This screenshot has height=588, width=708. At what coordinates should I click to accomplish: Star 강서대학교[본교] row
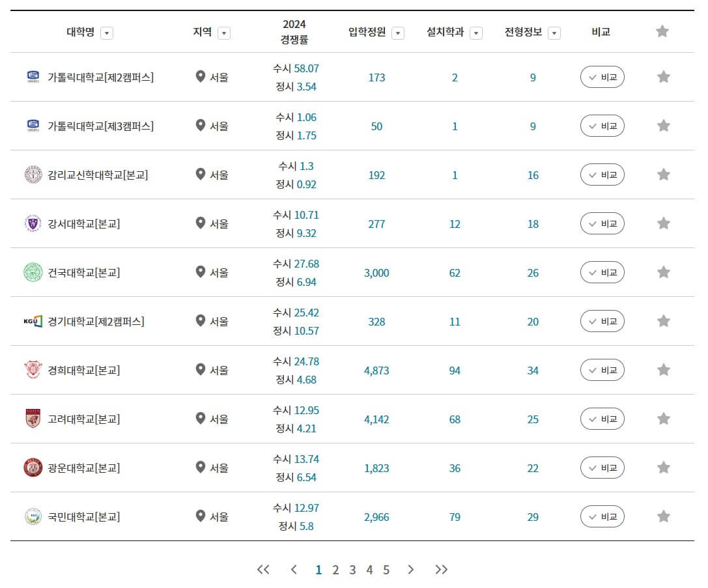[x=663, y=223]
